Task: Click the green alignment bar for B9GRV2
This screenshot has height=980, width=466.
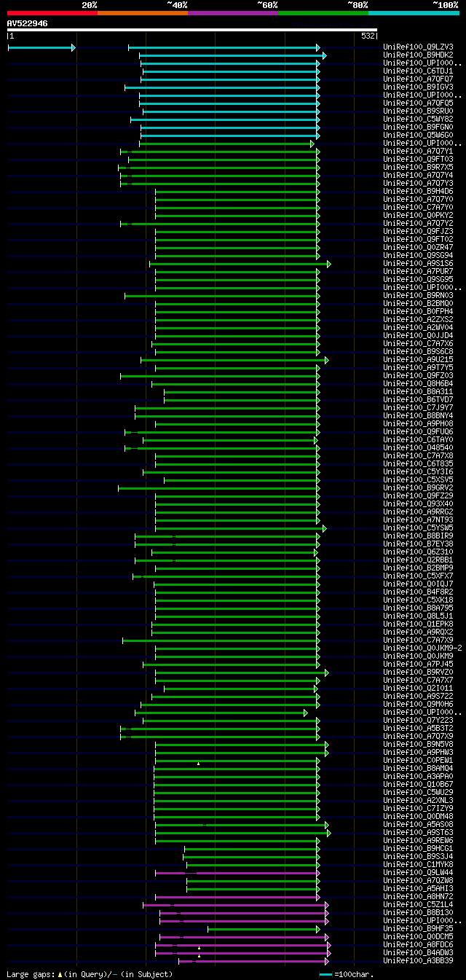Action: click(218, 488)
